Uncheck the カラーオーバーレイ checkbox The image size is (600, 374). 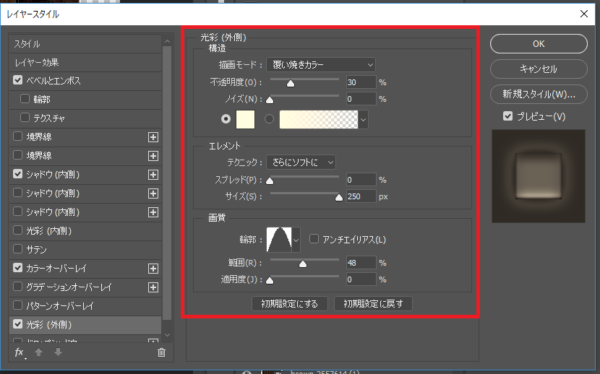pyautogui.click(x=18, y=268)
